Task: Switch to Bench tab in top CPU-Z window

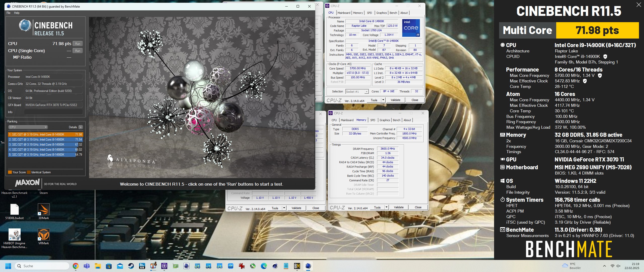Action: 393,13
